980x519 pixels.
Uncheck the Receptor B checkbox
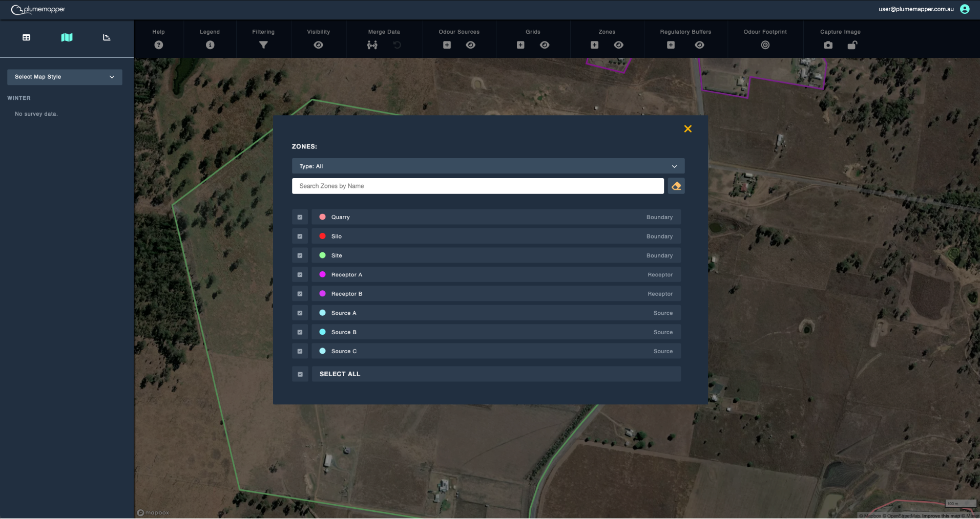(300, 294)
